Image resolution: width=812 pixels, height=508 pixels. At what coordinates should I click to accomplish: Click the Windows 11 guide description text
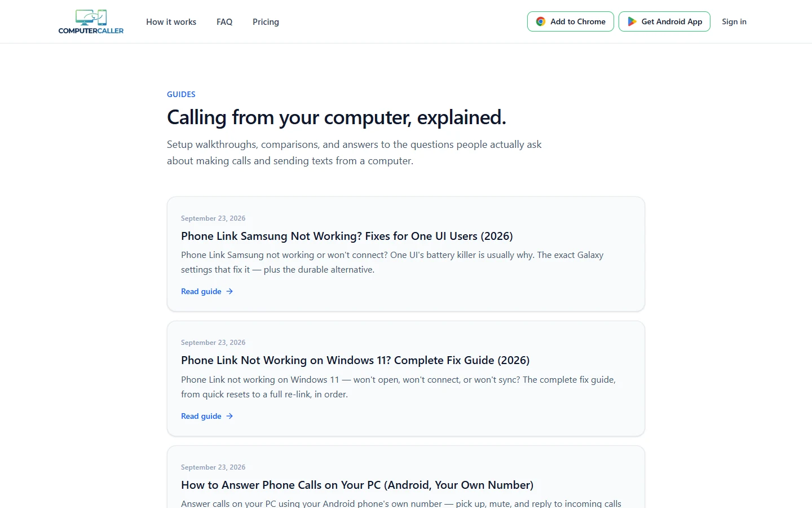(x=398, y=387)
